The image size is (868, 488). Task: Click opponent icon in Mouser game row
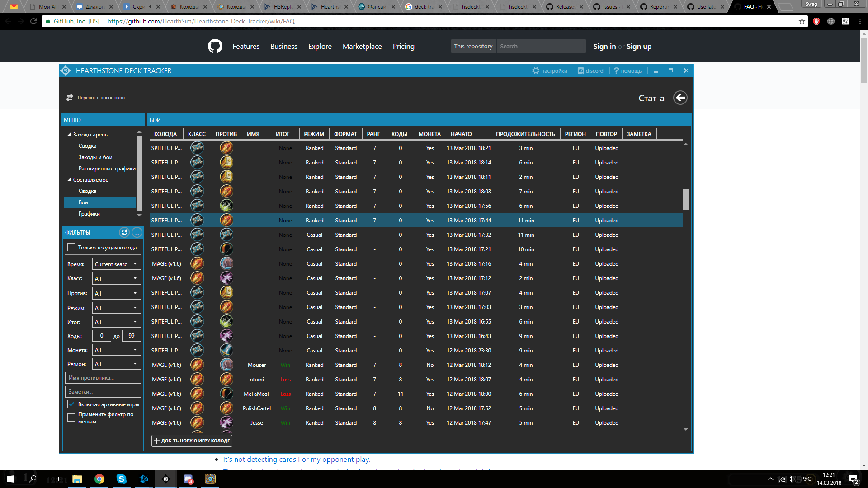pyautogui.click(x=226, y=365)
